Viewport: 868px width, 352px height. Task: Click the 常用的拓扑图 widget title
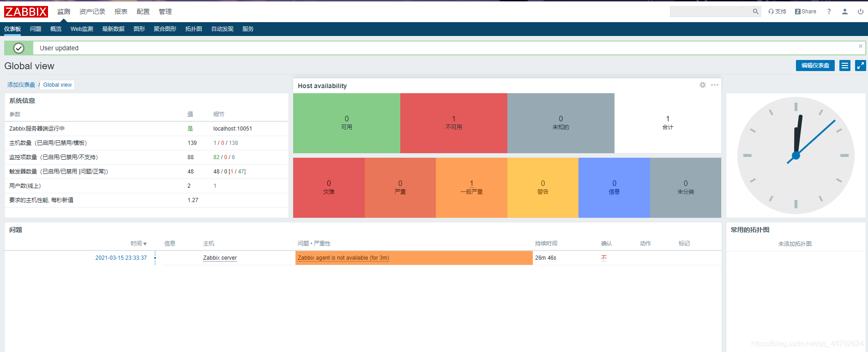click(750, 230)
